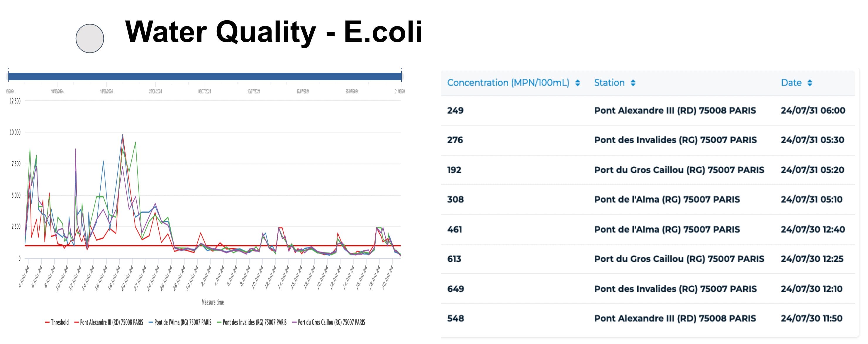Screen dimensions: 868x344
Task: Sort by Concentration (MPN/100mL) column header
Action: point(508,83)
